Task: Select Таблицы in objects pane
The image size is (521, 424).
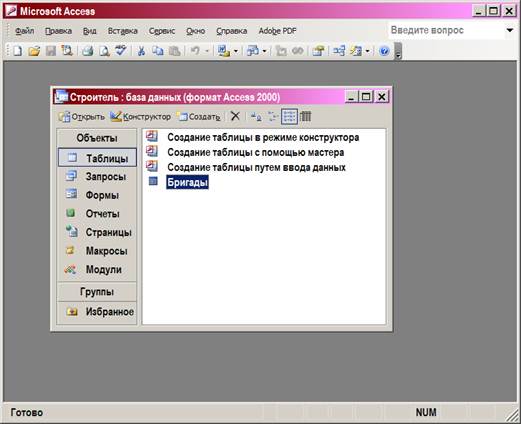Action: point(97,158)
